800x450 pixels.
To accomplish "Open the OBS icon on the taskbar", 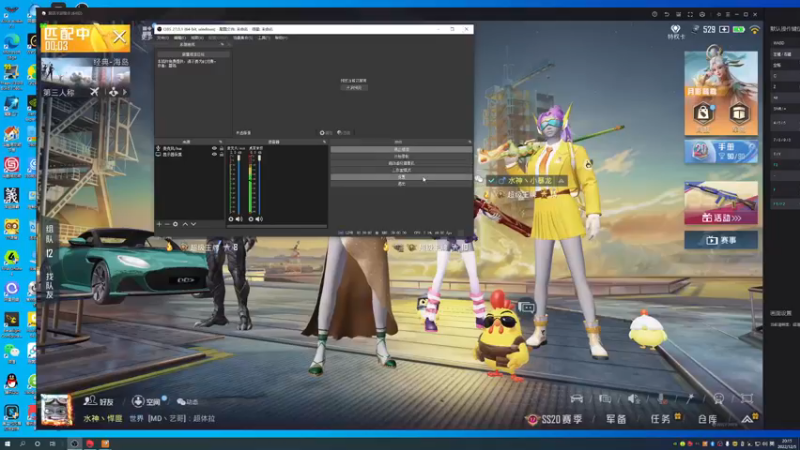I will (x=74, y=444).
